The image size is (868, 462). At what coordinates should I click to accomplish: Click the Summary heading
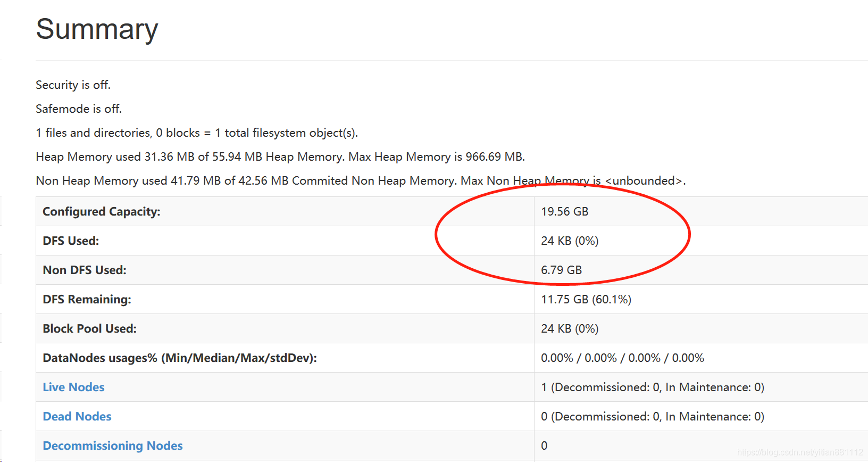pos(97,29)
